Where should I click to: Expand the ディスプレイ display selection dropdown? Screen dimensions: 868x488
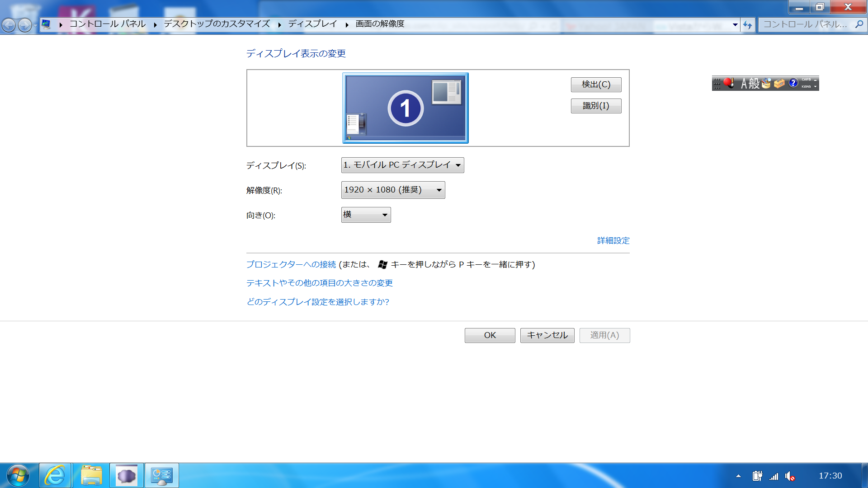click(402, 165)
